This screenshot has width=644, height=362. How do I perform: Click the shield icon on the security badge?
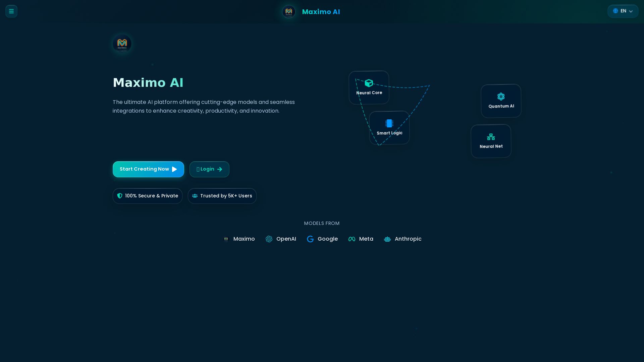point(120,196)
